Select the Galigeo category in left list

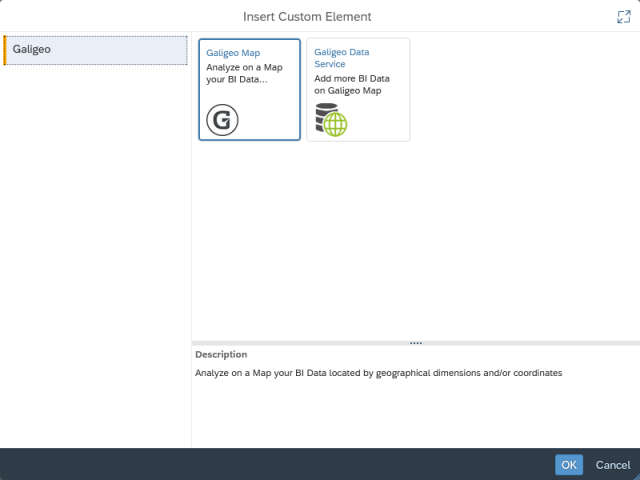pyautogui.click(x=96, y=50)
